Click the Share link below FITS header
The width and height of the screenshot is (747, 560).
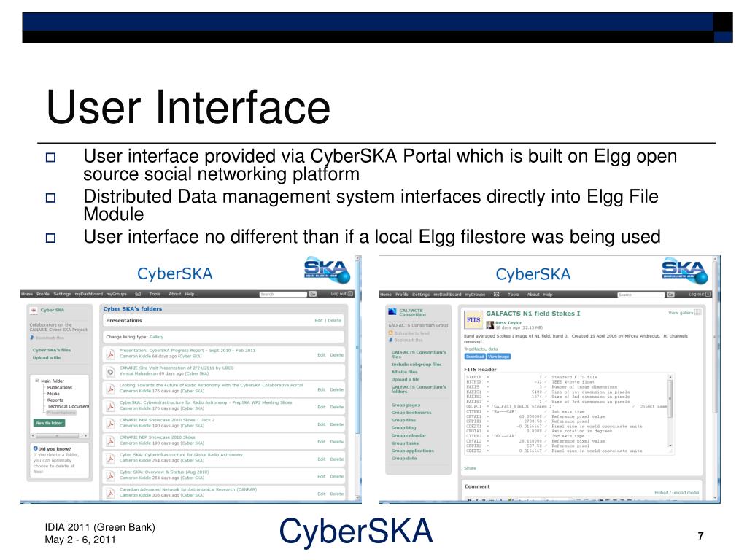point(470,468)
